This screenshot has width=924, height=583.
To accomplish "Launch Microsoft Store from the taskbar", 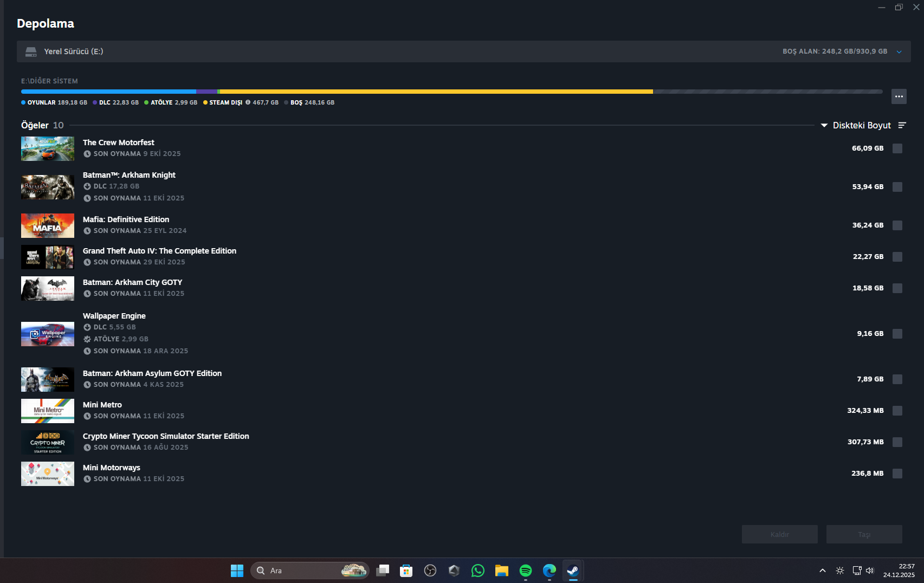I will [406, 571].
